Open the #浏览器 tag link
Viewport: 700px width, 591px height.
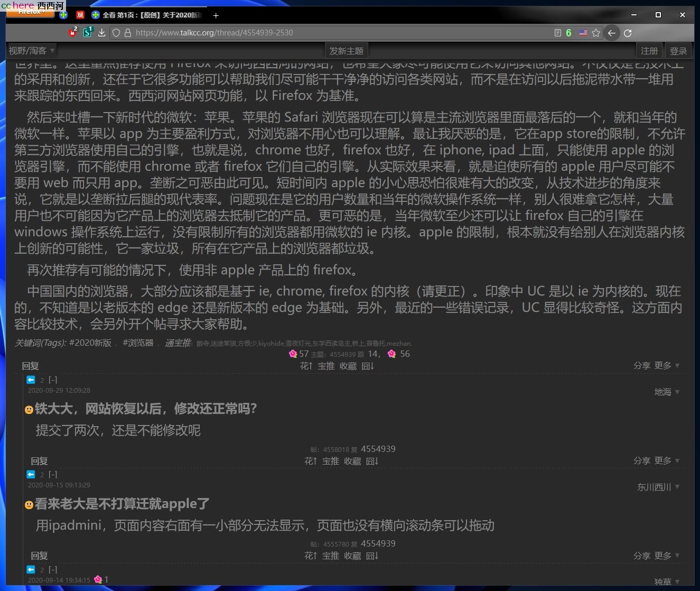click(138, 343)
